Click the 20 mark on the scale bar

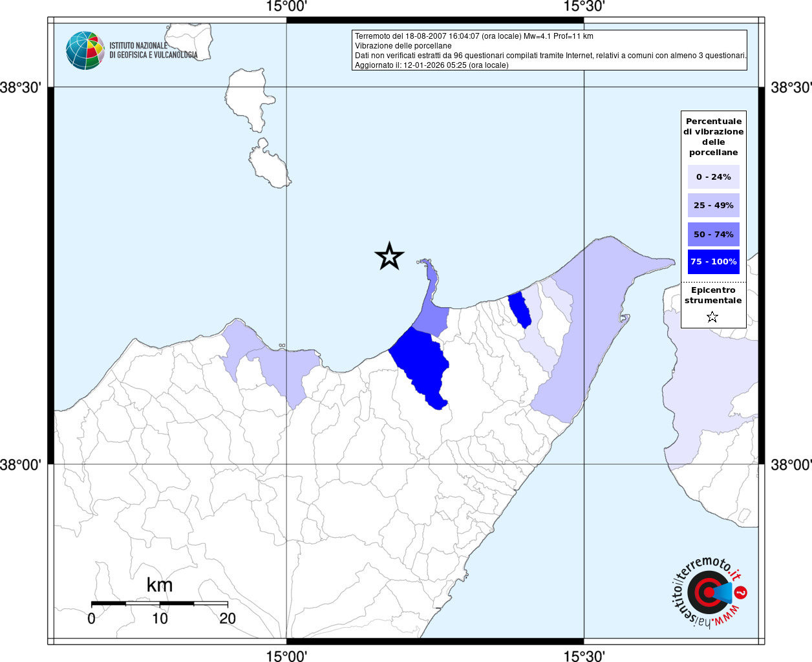coord(227,619)
